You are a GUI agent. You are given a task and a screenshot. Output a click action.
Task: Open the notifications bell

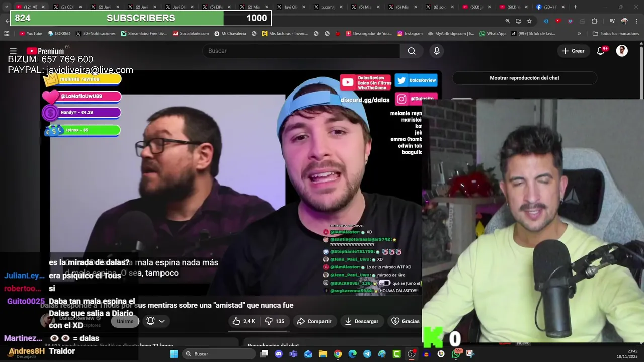pos(600,51)
